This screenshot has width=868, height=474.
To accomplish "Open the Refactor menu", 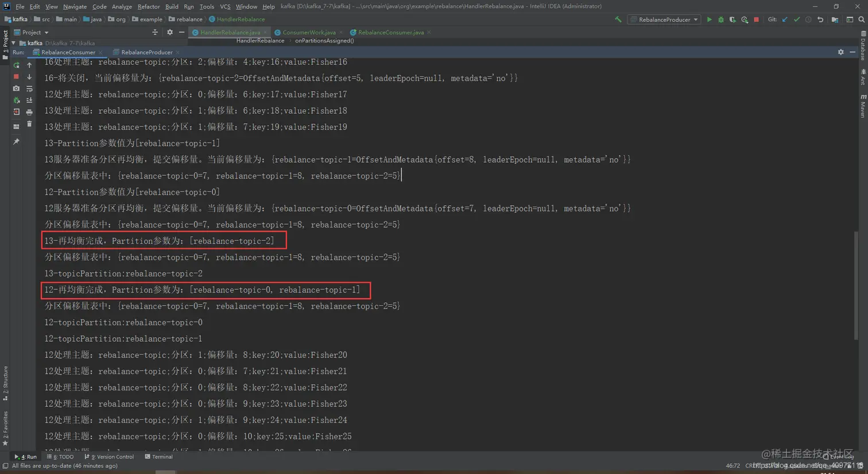I will point(149,6).
